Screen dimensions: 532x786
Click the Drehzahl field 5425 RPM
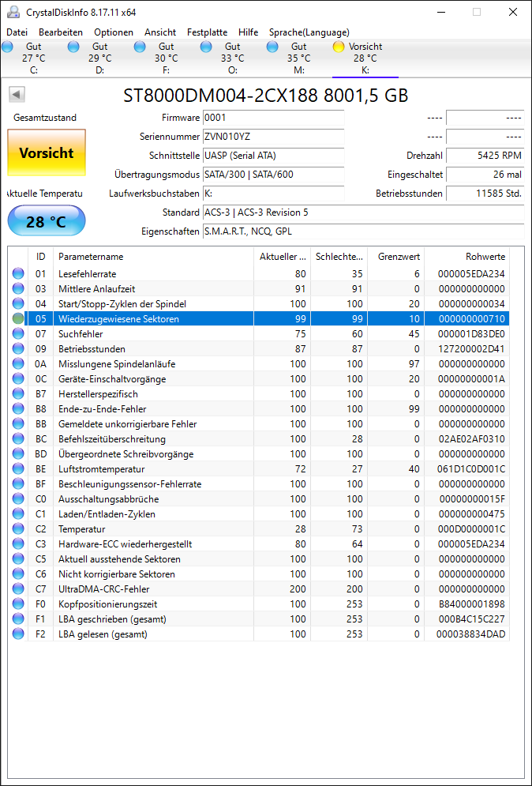coord(485,156)
